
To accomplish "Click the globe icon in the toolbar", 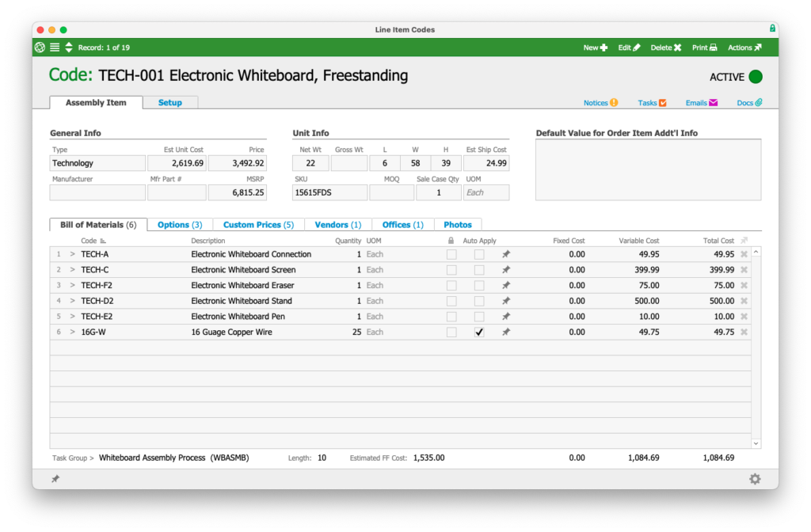I will 39,47.
